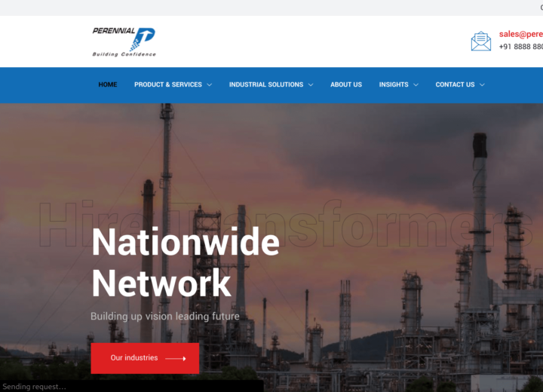Viewport: 543px width, 392px height.
Task: Expand the Insights dropdown arrow
Action: coord(416,85)
